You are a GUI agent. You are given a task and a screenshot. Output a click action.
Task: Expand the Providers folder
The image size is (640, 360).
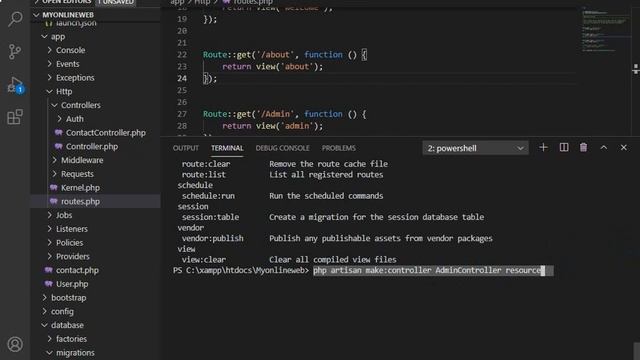click(x=73, y=256)
